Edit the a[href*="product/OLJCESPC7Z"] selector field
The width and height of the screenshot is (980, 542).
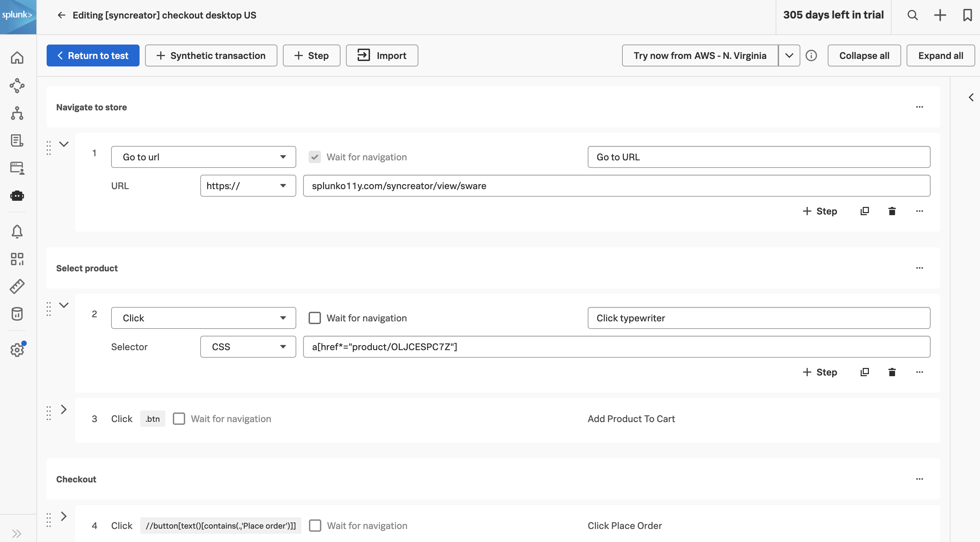[617, 347]
